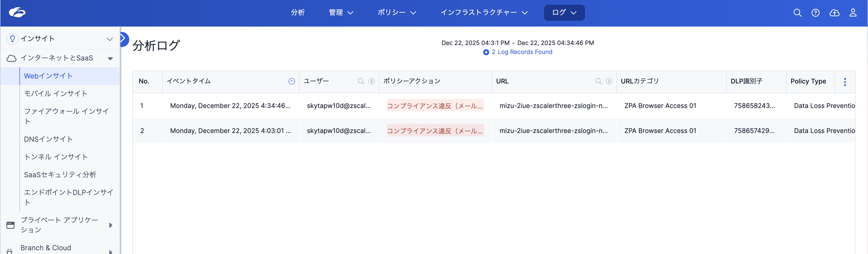Click row 1 URL mizu-2iue-zscalerthree
The width and height of the screenshot is (868, 254).
point(554,106)
